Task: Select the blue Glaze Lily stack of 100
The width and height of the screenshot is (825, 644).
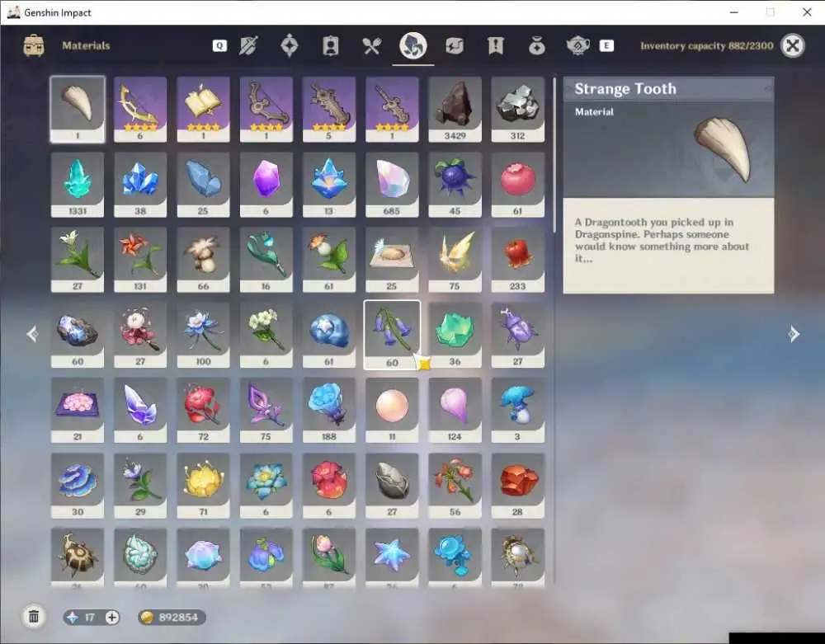Action: point(203,335)
